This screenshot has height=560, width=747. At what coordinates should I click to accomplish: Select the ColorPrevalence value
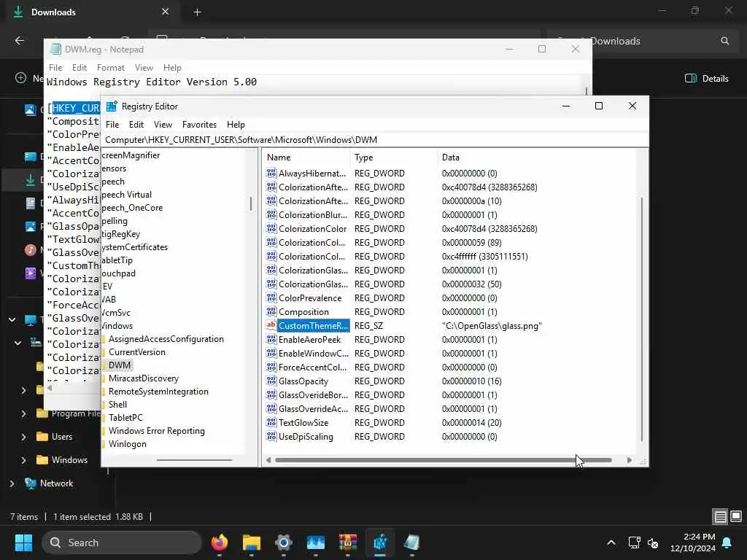(x=309, y=298)
